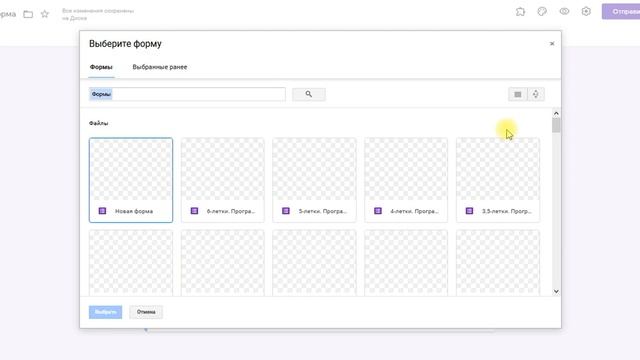The height and width of the screenshot is (360, 640).
Task: Click the add-ons puzzle icon
Action: click(x=520, y=12)
